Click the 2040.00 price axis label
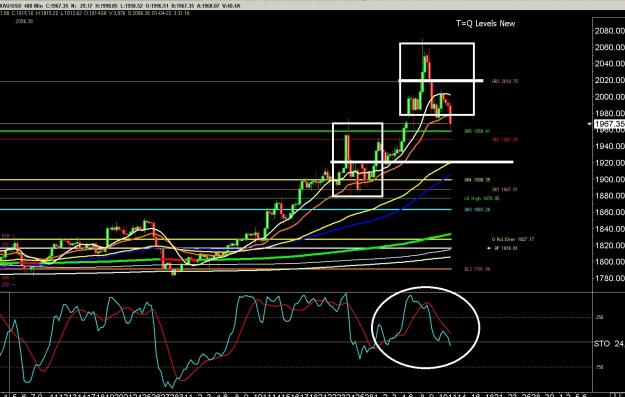 coord(609,64)
